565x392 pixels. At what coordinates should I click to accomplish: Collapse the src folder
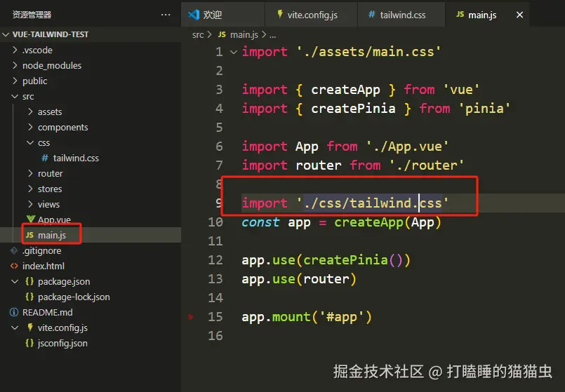(15, 97)
